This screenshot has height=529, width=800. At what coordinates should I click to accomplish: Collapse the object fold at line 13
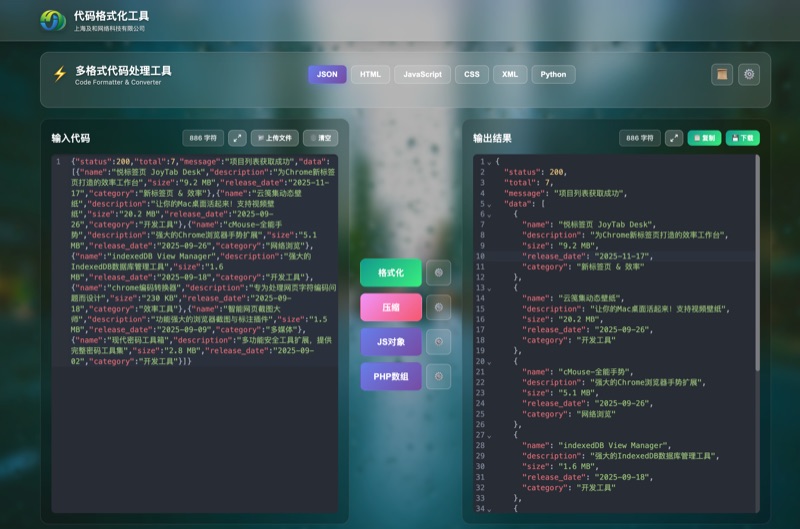(x=489, y=289)
